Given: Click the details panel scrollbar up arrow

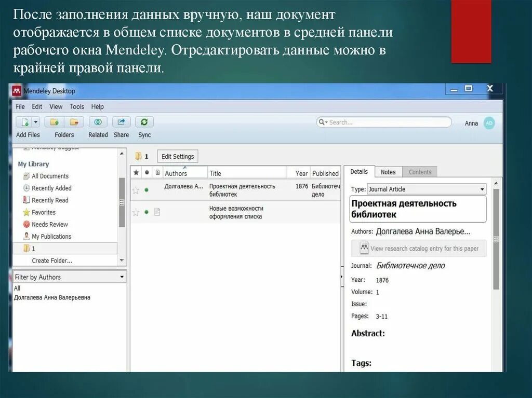Looking at the screenshot, I should (496, 183).
